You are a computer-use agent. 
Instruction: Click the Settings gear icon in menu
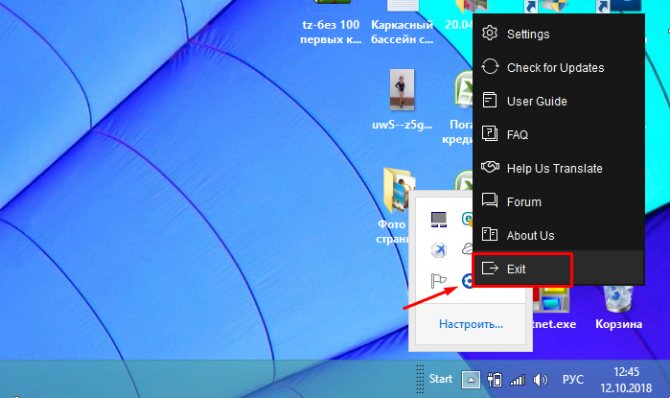490,33
